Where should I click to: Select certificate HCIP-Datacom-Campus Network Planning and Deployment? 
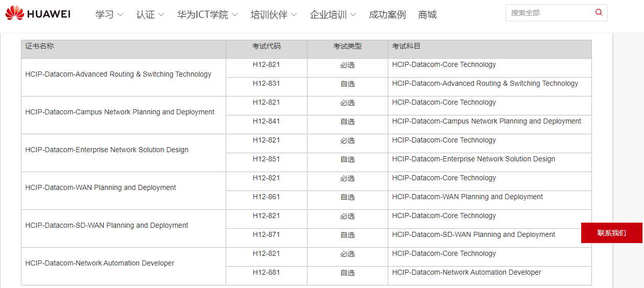point(120,112)
